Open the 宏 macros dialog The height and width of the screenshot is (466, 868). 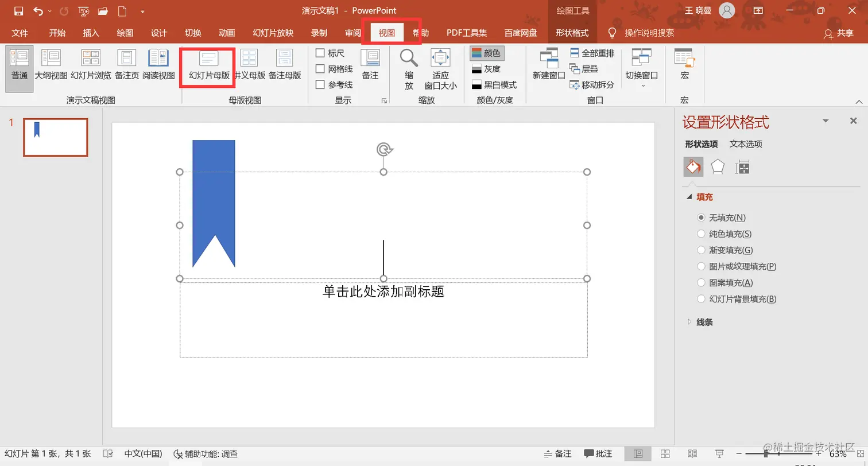tap(684, 65)
